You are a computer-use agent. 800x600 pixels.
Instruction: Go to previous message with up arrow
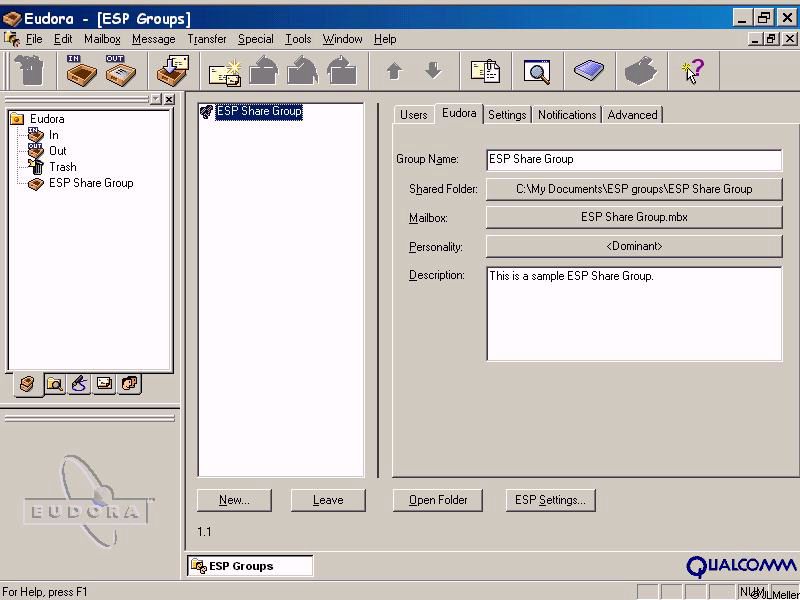[394, 71]
